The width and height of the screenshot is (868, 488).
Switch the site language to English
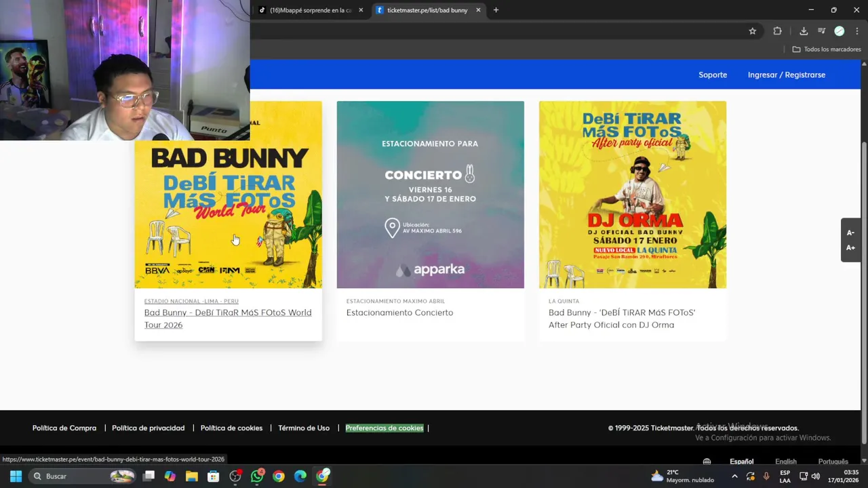point(786,462)
